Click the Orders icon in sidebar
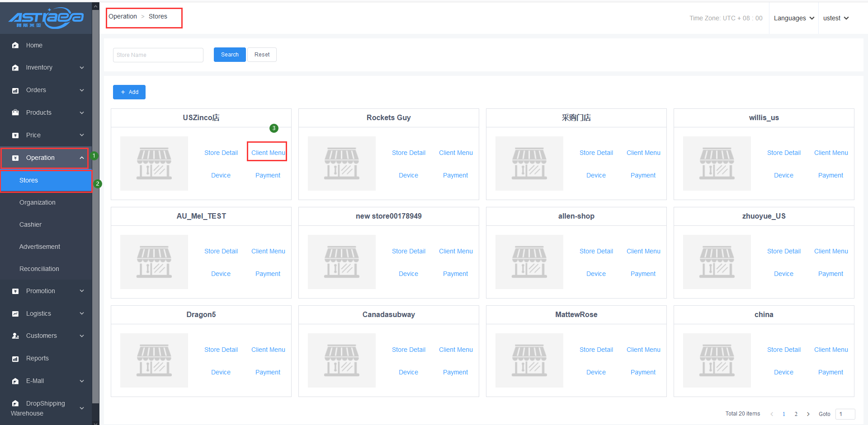The width and height of the screenshot is (868, 425). tap(15, 90)
